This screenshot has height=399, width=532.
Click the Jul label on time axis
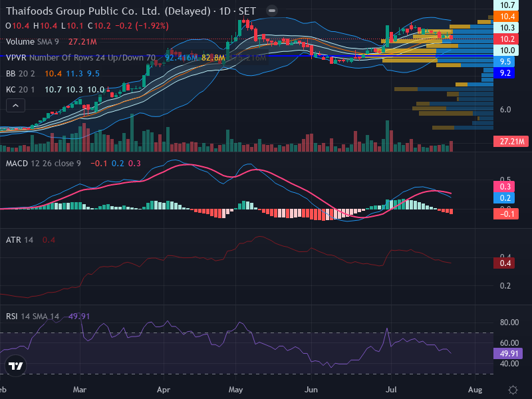point(391,390)
